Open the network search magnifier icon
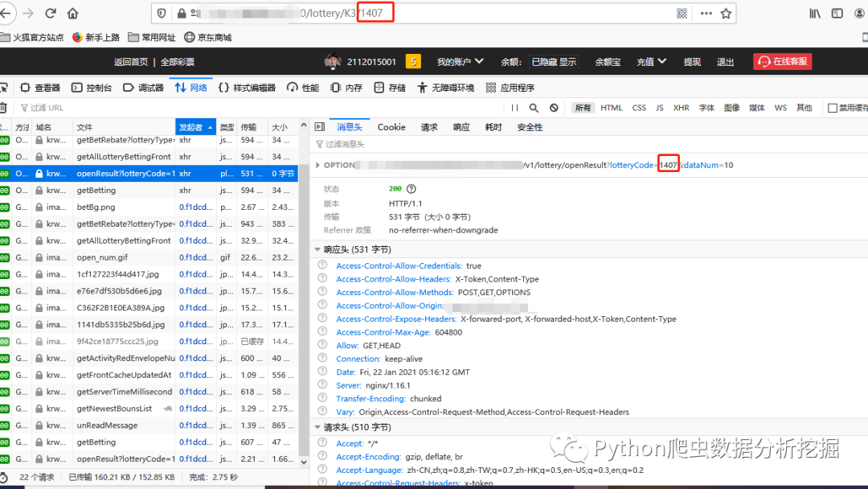The image size is (868, 489). click(x=534, y=108)
